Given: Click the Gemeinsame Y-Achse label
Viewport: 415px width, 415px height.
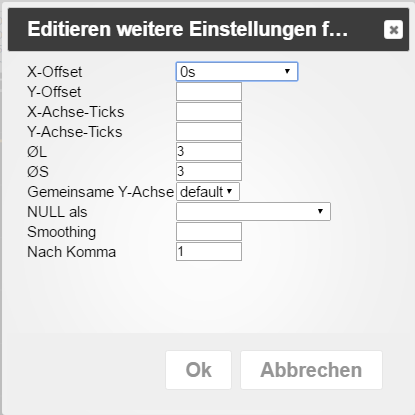Looking at the screenshot, I should click(101, 192).
